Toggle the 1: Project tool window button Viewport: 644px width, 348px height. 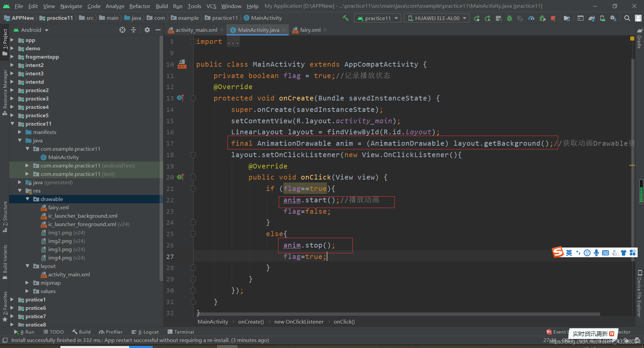pyautogui.click(x=5, y=42)
